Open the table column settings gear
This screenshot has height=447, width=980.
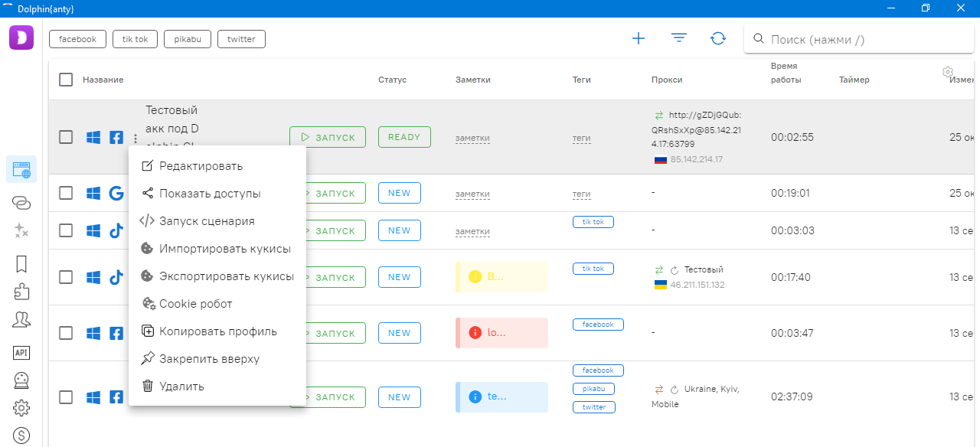tap(948, 72)
